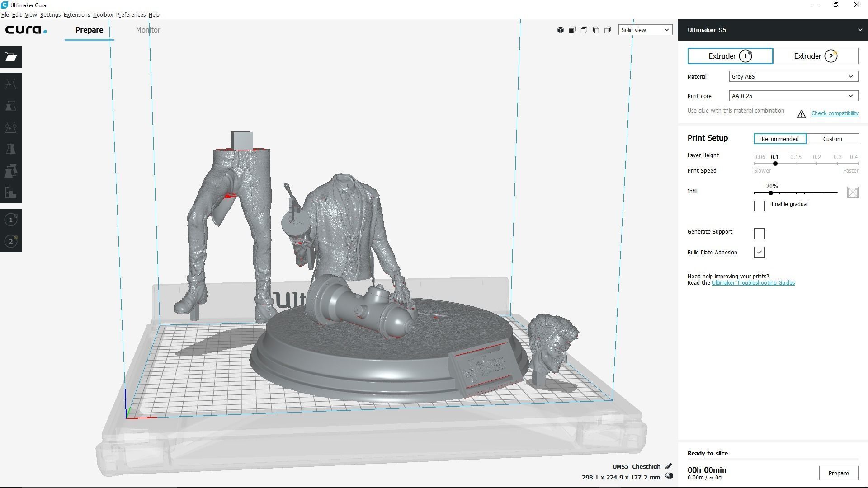Screen dimensions: 868x488
Task: Switch to the Monitor tab
Action: (x=148, y=30)
